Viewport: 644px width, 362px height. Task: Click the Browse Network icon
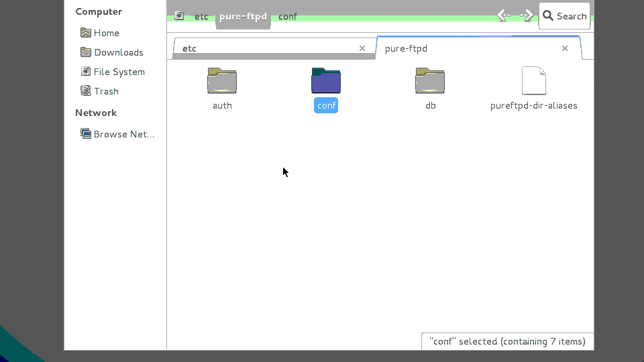click(x=85, y=134)
